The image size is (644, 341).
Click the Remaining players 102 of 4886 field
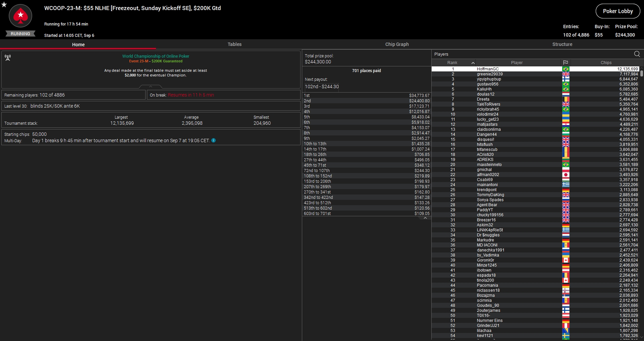(73, 95)
